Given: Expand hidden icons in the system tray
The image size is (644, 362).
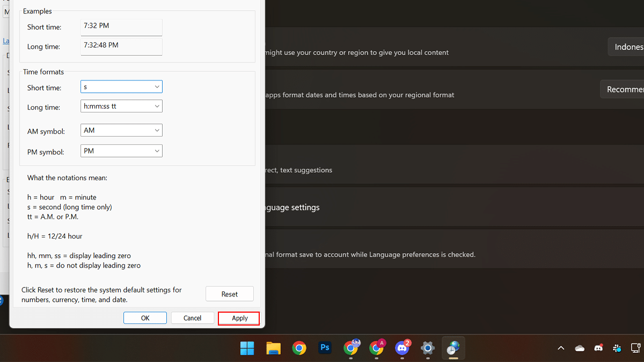Looking at the screenshot, I should [561, 348].
